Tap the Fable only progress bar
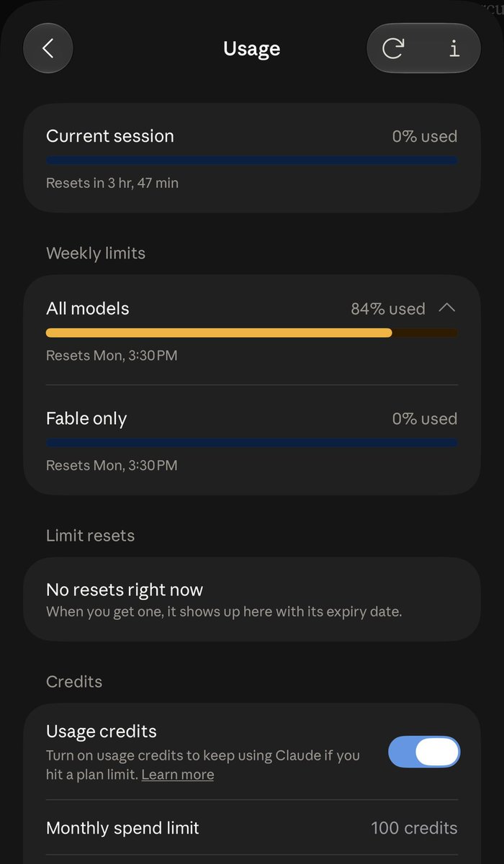The image size is (504, 864). 252,443
